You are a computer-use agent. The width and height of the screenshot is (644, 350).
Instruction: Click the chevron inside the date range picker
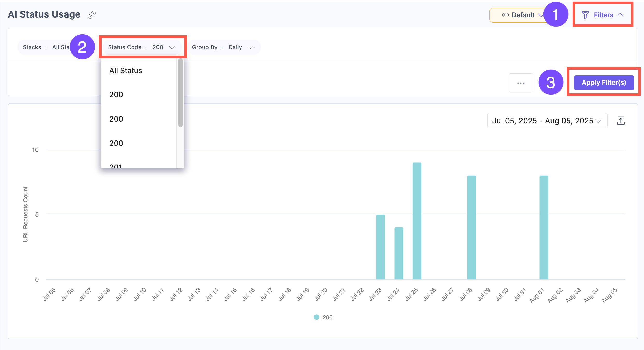[x=599, y=121]
